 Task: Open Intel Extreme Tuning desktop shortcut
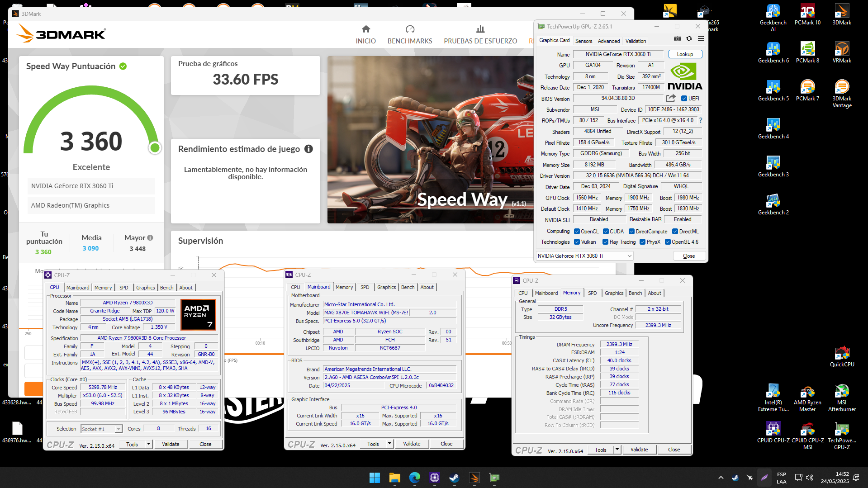(x=773, y=398)
